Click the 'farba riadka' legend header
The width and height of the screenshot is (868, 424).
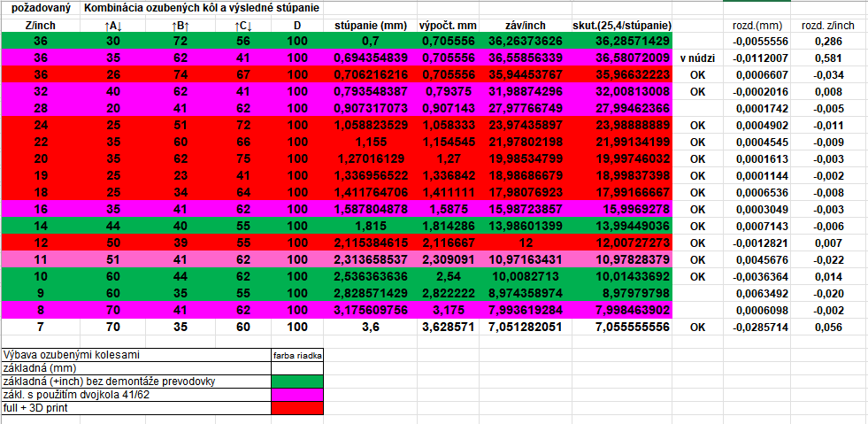click(298, 355)
